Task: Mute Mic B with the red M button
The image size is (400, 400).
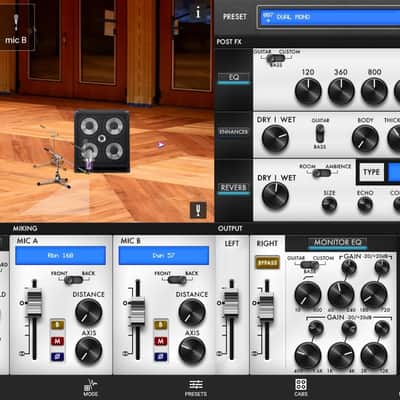Action: 161,341
